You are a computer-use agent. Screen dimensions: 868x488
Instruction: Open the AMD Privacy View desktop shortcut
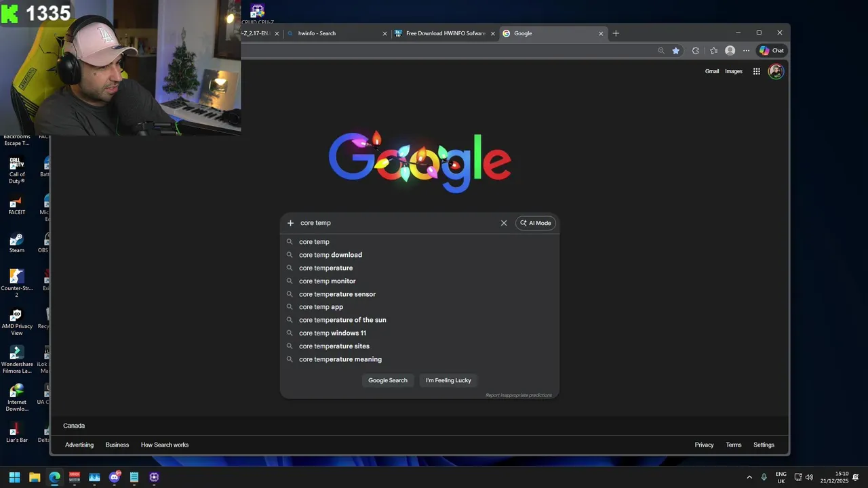pos(17,322)
